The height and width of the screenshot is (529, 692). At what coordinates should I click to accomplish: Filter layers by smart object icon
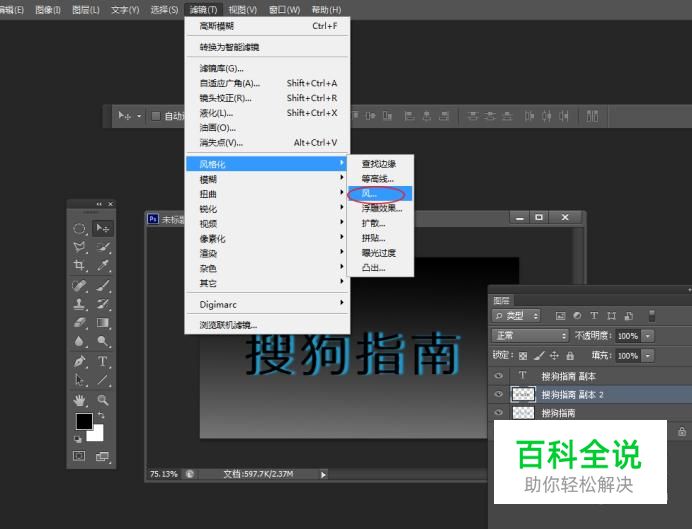click(x=629, y=316)
